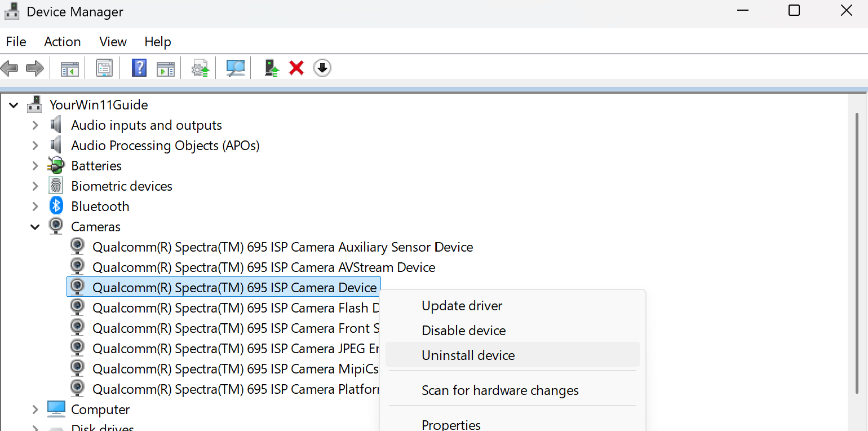Expand the Computer category

point(35,410)
